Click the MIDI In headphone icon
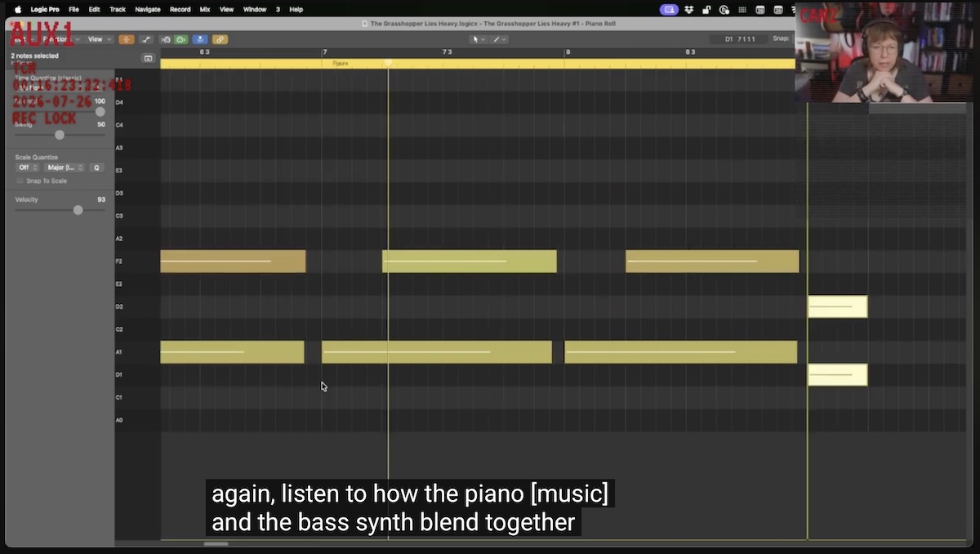 [166, 39]
